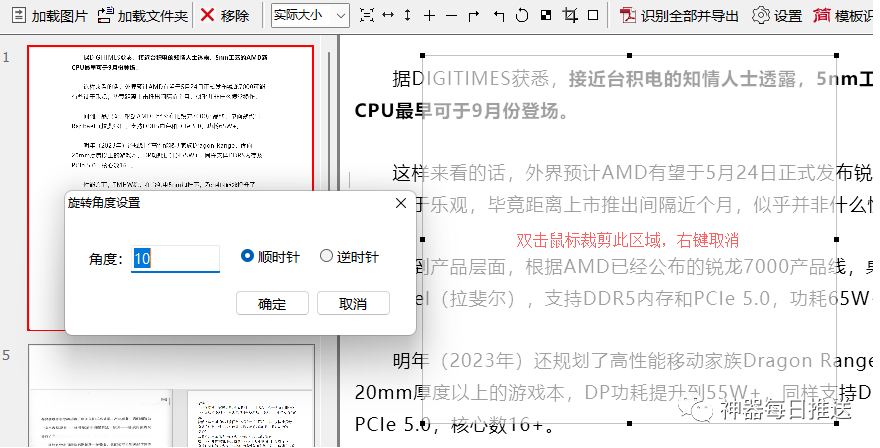880x448 pixels.
Task: Click 识别全部并导出 recognize and export
Action: [x=679, y=16]
